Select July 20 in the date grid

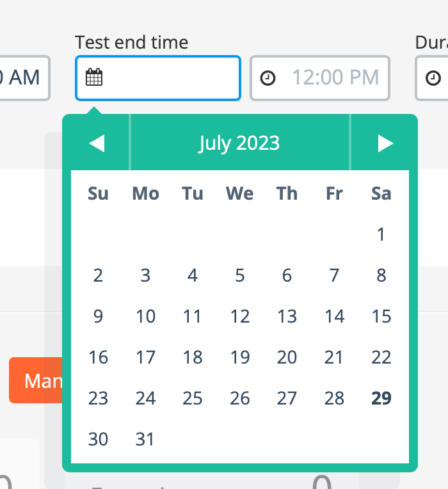(287, 357)
